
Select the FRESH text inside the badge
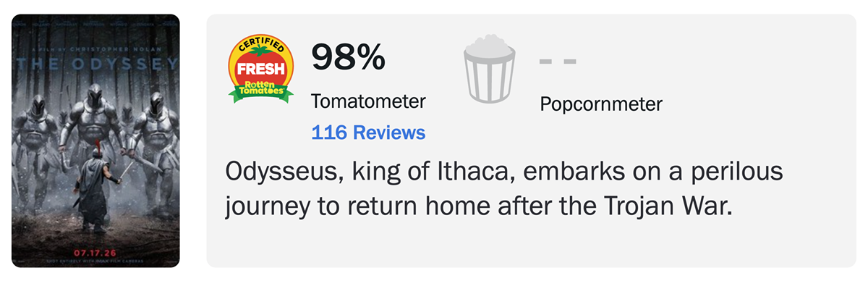pyautogui.click(x=261, y=70)
